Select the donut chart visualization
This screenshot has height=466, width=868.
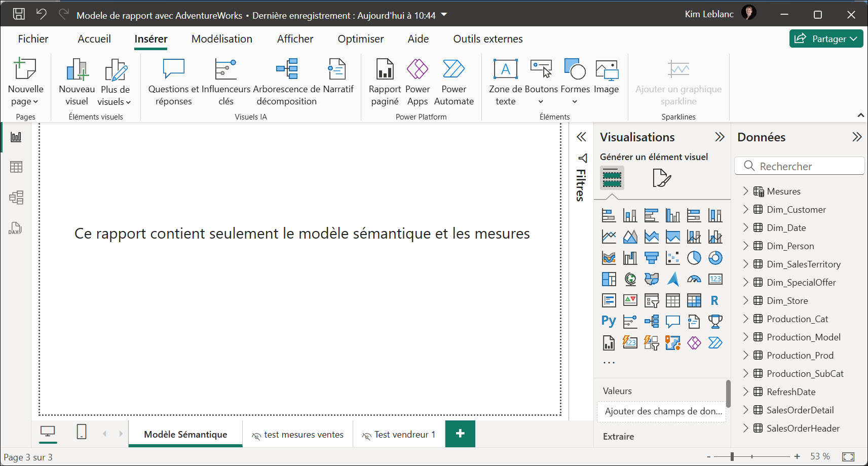pyautogui.click(x=715, y=258)
